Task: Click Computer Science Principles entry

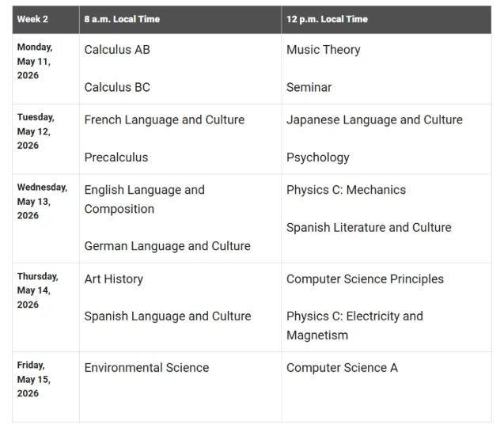Action: pos(365,279)
